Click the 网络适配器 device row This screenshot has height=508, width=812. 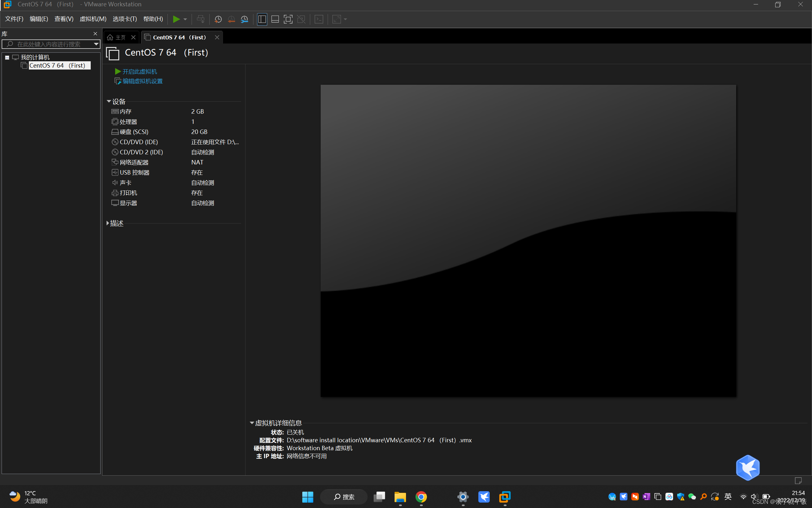click(175, 162)
